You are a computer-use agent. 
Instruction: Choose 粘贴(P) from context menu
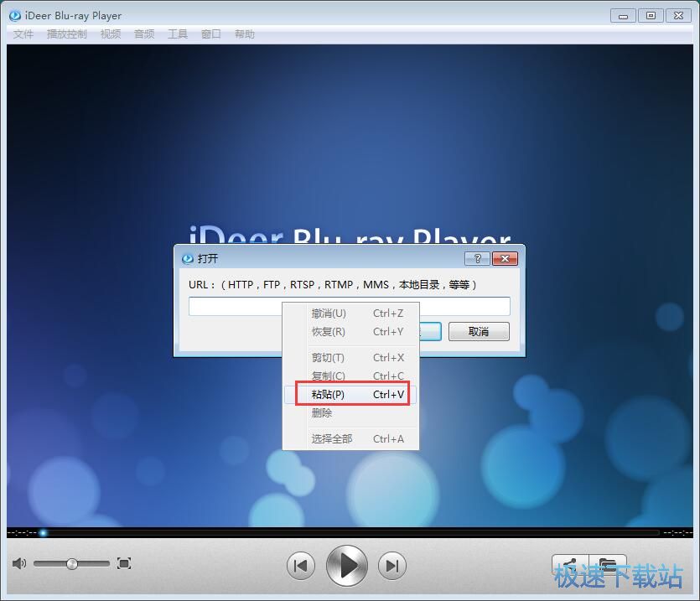pos(350,394)
